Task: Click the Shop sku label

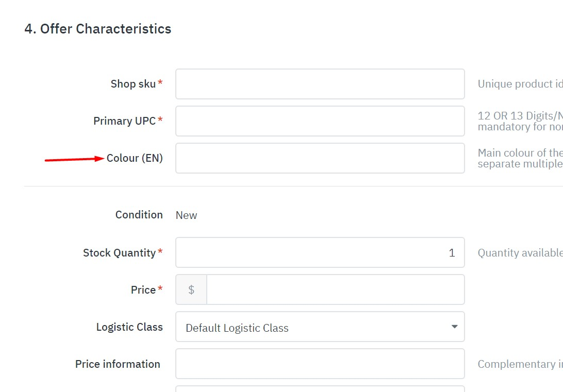Action: (133, 84)
